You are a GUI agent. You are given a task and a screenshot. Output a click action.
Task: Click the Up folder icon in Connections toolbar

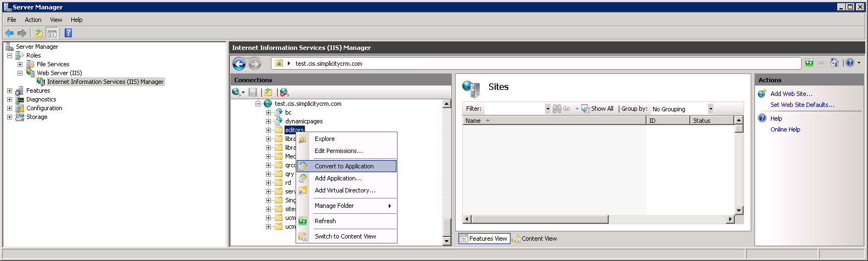[x=268, y=92]
